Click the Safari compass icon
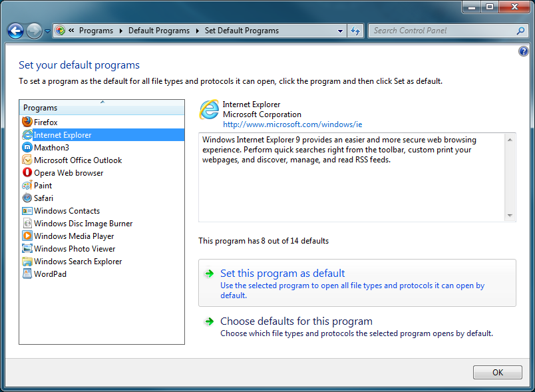535x392 pixels. [27, 198]
